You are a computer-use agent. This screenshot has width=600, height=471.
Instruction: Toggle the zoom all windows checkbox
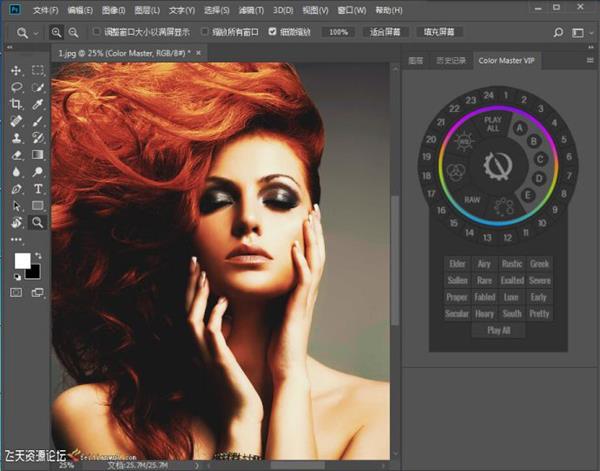pos(206,32)
